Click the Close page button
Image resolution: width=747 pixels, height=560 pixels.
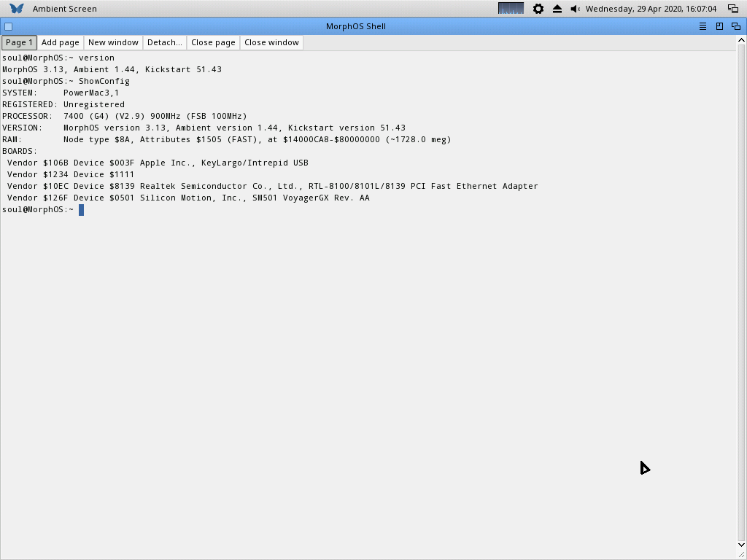(x=214, y=42)
